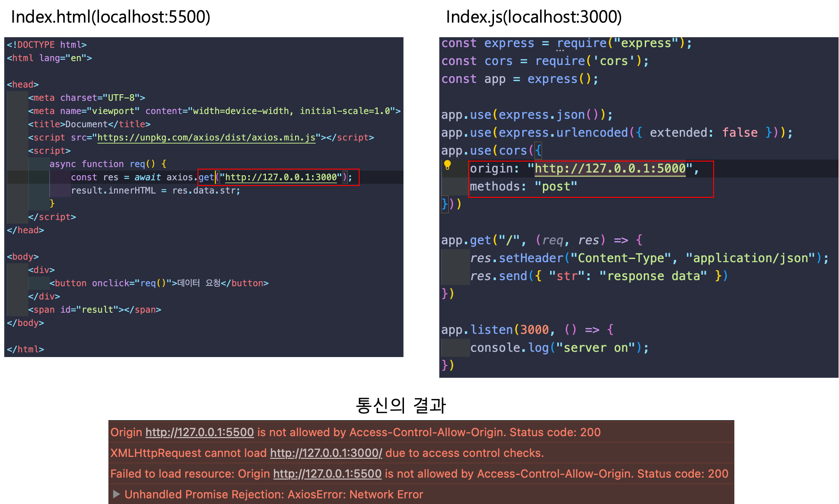Click the closing '</head>' tag line
Viewport: 839px width, 504px height.
[25, 230]
